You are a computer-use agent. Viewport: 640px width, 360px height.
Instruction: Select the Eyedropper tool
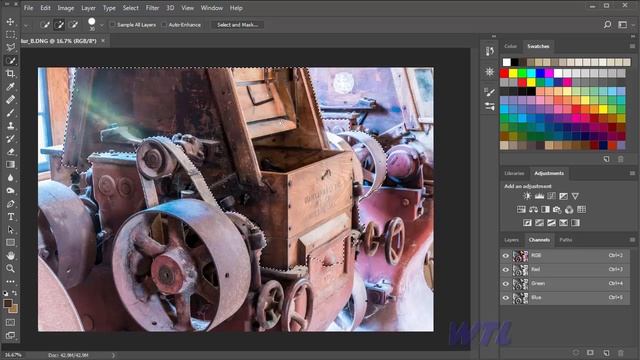10,87
